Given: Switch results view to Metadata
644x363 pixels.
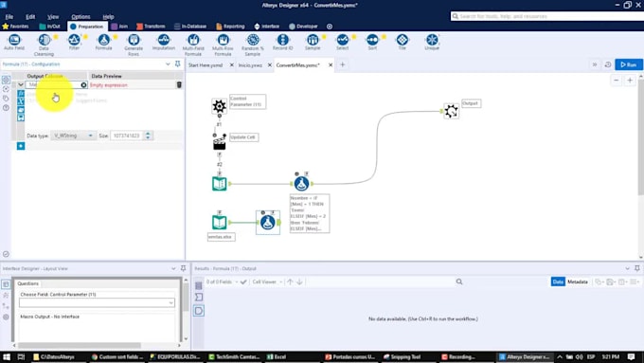Looking at the screenshot, I should click(x=578, y=282).
